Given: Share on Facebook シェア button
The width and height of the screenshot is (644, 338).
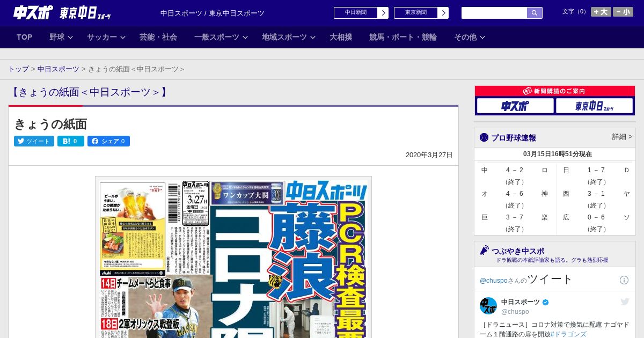Looking at the screenshot, I should click(x=108, y=141).
